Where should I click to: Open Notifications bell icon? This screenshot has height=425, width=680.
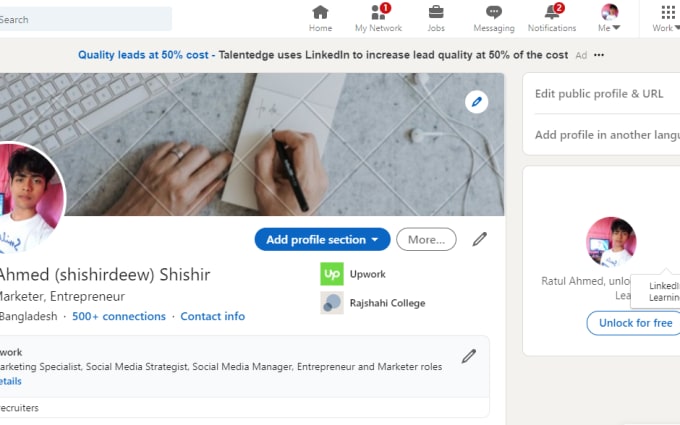tap(552, 13)
